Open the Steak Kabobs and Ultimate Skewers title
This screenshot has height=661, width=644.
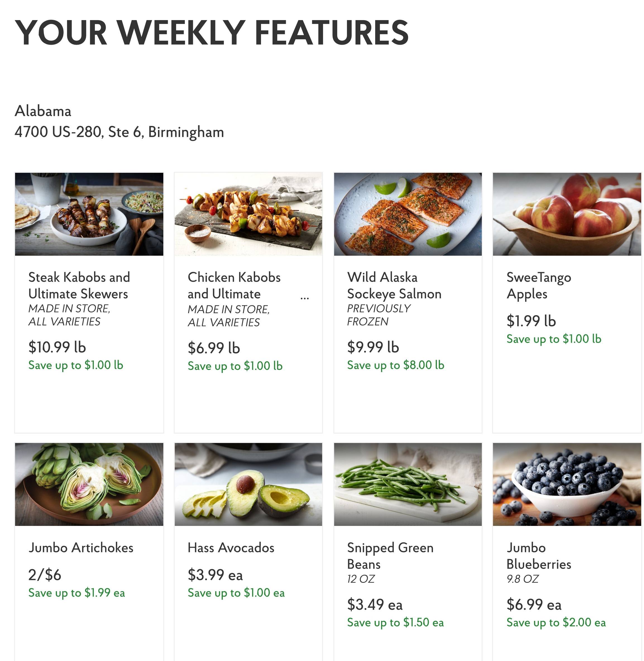coord(79,286)
